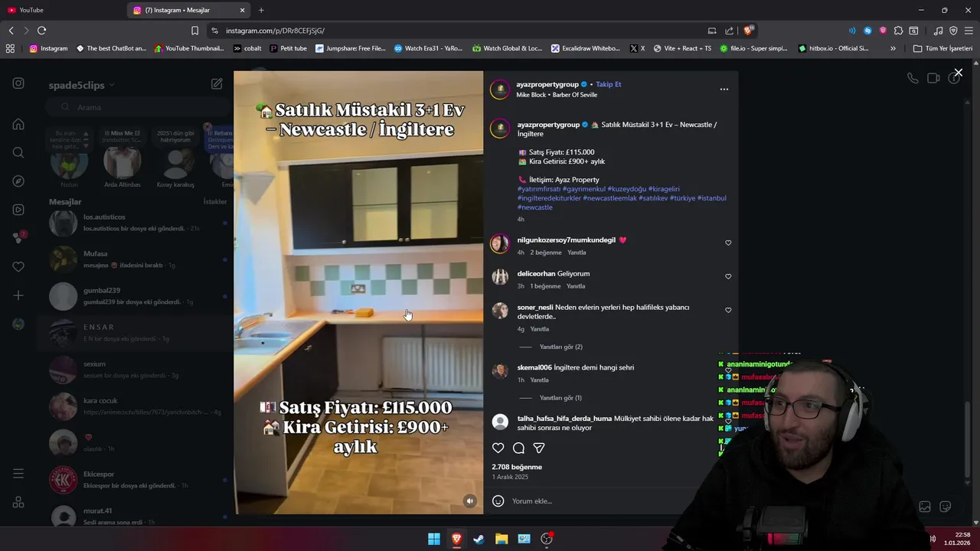The height and width of the screenshot is (551, 980).
Task: Open Messages icon with notification badge
Action: pos(18,238)
